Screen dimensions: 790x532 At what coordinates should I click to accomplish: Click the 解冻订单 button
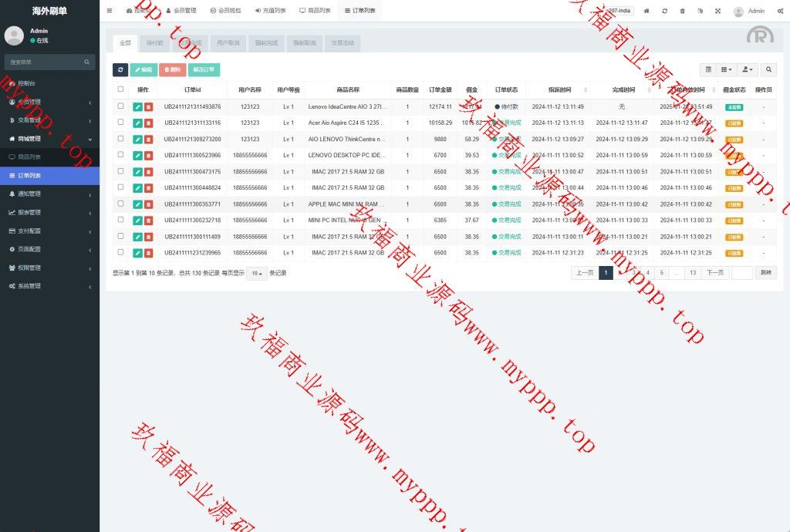pos(204,70)
